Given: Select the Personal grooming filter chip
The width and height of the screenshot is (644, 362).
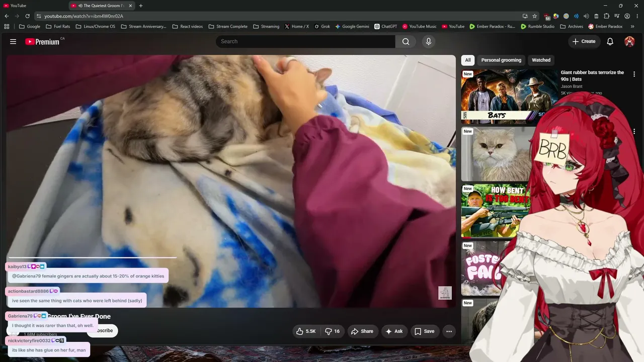Looking at the screenshot, I should click(x=501, y=60).
